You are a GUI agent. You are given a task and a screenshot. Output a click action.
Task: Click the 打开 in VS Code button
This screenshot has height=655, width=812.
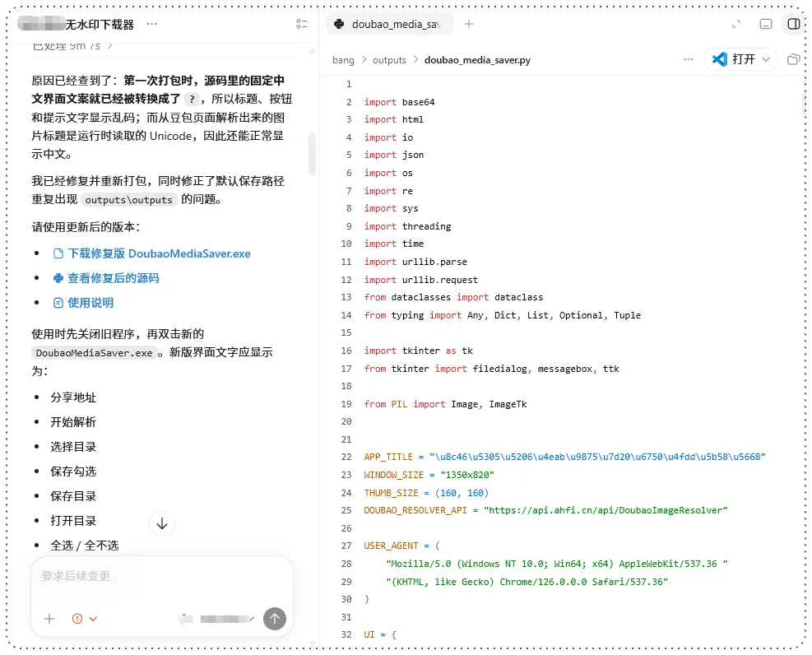734,59
